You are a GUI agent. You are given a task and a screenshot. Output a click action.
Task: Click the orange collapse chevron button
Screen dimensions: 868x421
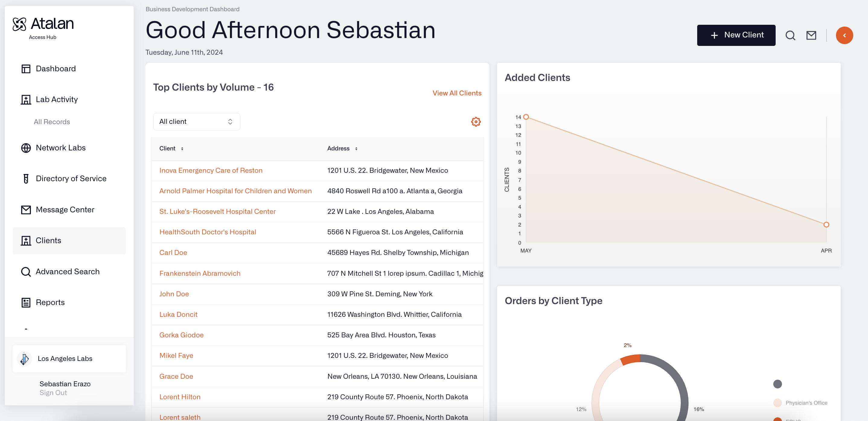[x=844, y=35]
